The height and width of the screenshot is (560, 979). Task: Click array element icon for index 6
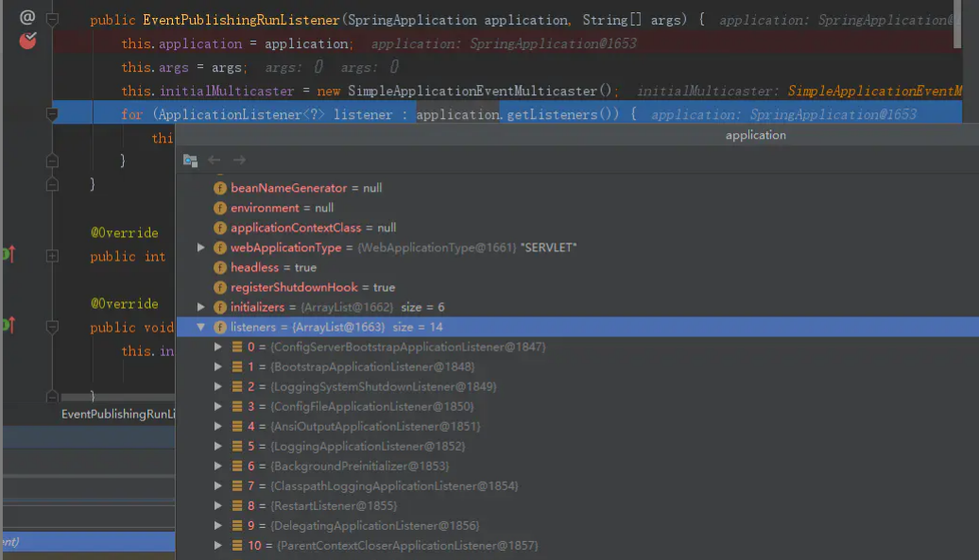tap(237, 466)
